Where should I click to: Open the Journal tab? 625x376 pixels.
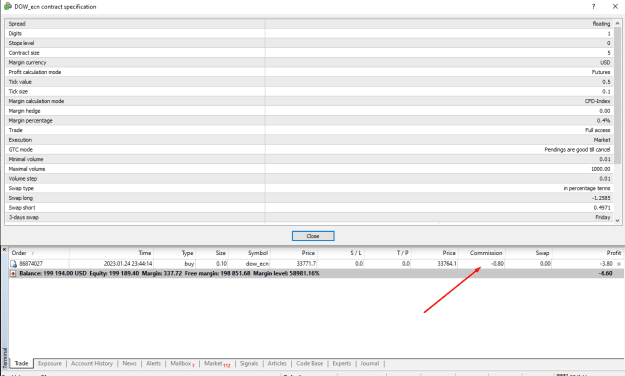[369, 363]
